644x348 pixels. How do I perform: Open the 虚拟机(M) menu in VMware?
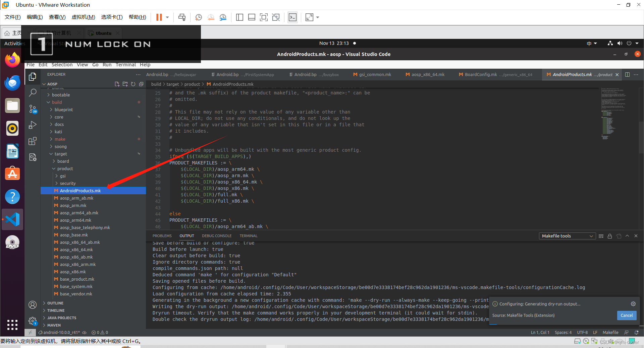tap(83, 17)
